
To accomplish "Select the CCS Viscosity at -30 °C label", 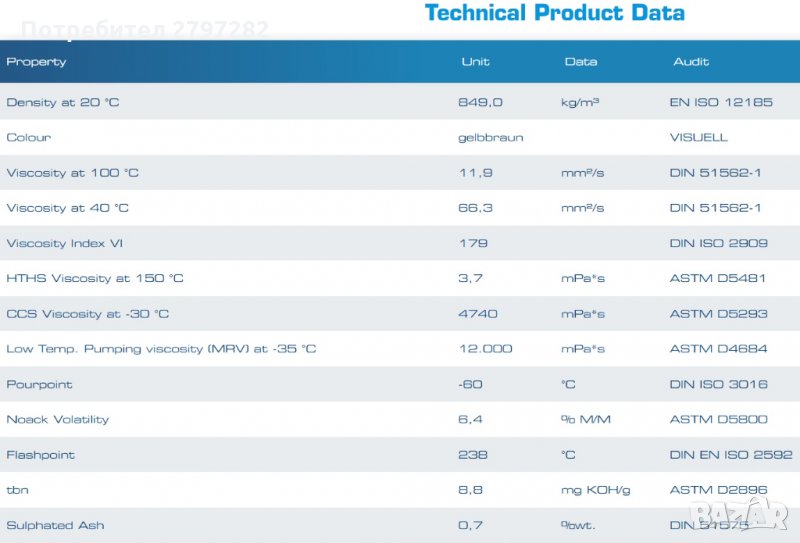I will pyautogui.click(x=87, y=314).
